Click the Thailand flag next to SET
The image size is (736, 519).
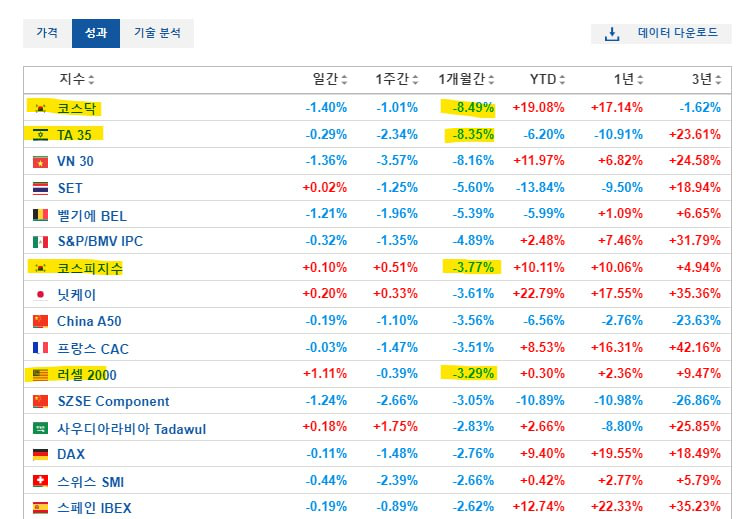[40, 188]
